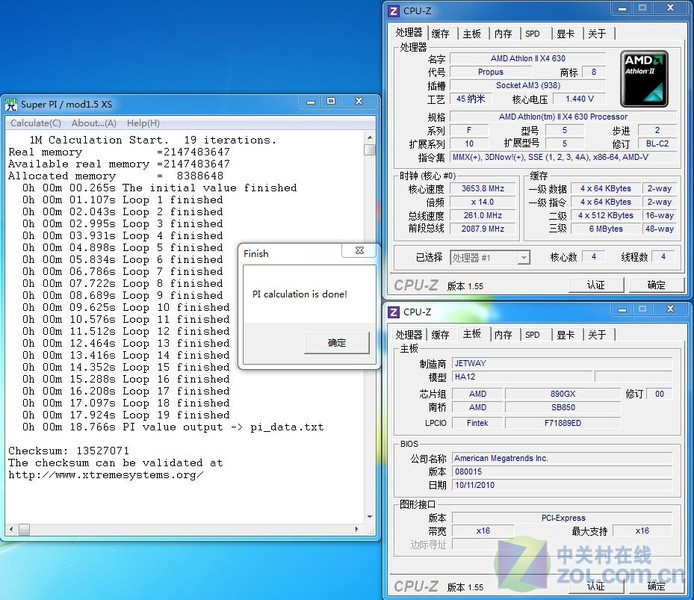
Task: Open 缓存 tab in lower CPU-Z window
Action: [440, 335]
